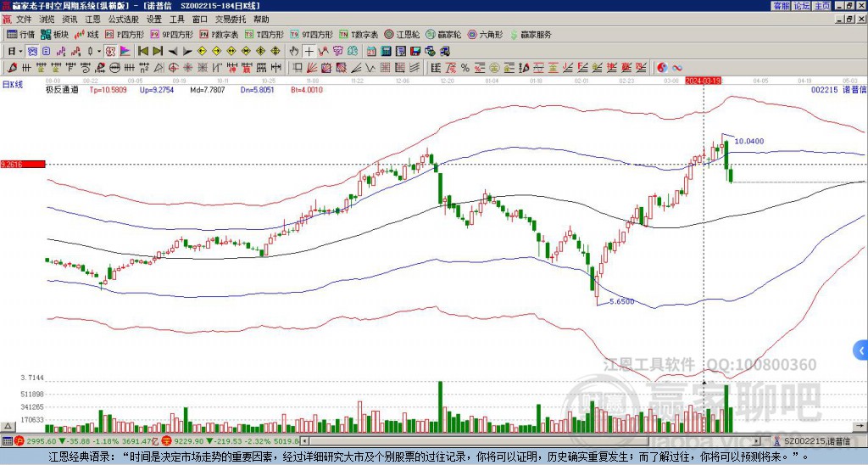Viewport: 868px width, 465px height.
Task: Launch the 江恩轮 Gann wheel
Action: 401,34
